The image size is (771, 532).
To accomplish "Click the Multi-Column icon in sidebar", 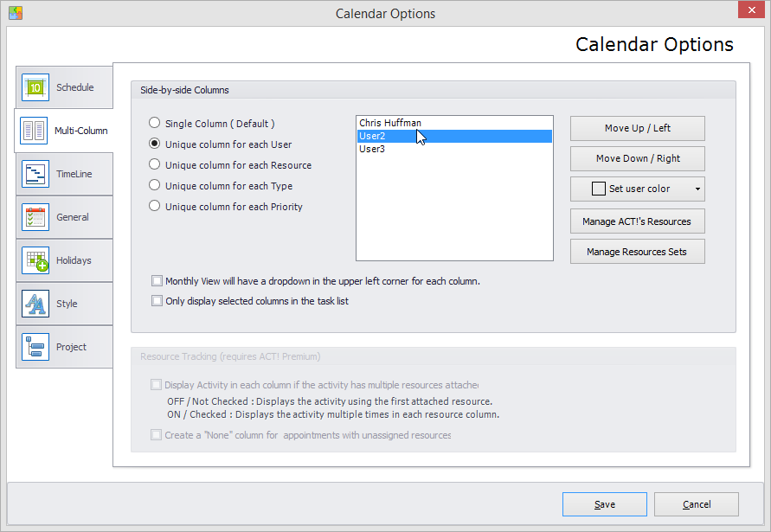I will tap(34, 131).
